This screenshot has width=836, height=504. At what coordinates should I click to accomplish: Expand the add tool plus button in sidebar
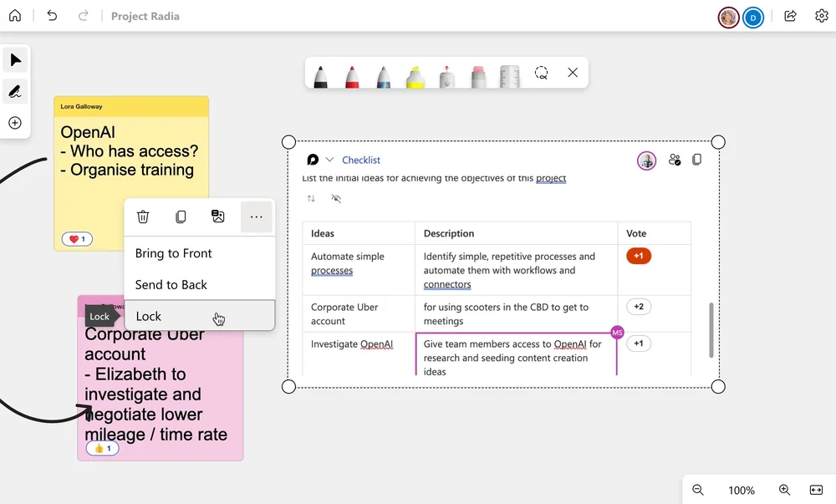pyautogui.click(x=14, y=122)
